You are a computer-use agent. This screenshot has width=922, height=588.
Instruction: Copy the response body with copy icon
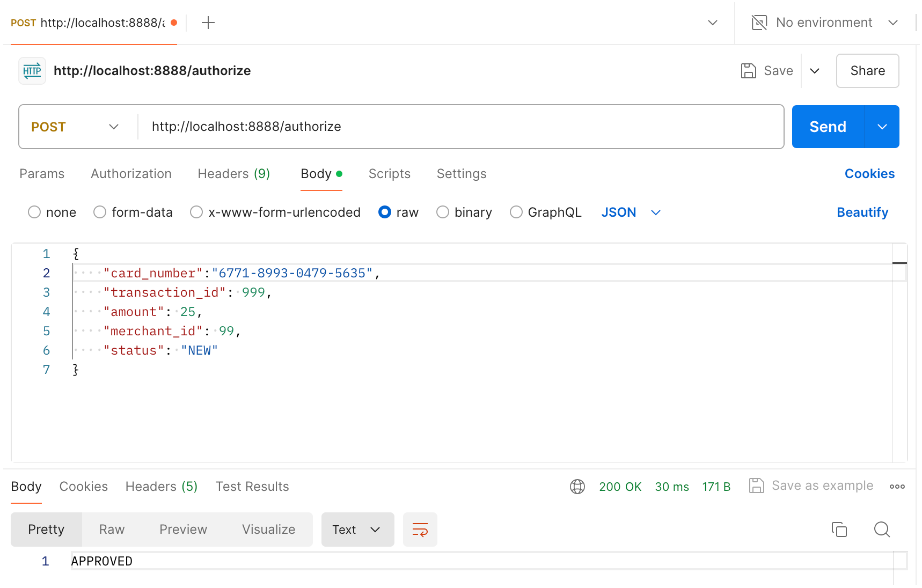coord(839,530)
